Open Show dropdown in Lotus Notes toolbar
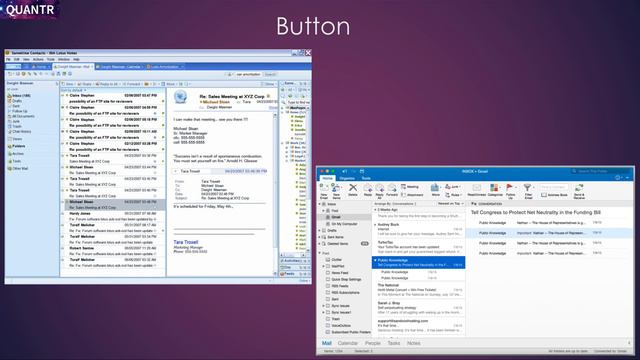 coord(269,84)
